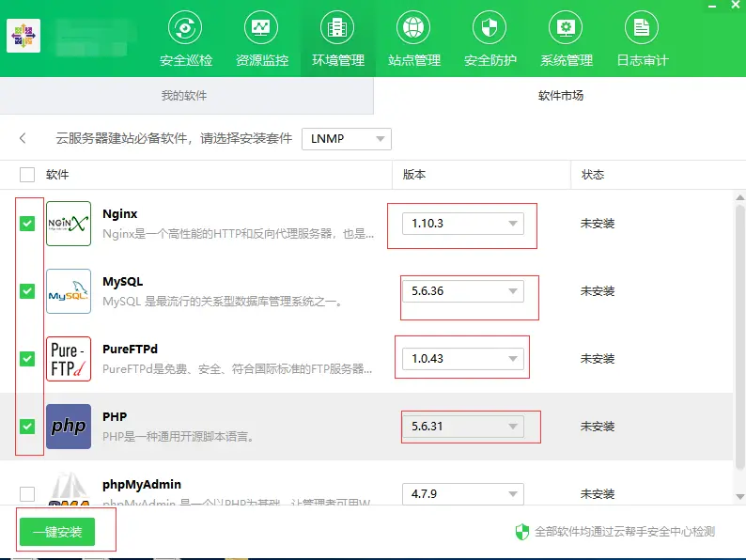
Task: Click the PureFTPd software name
Action: click(x=130, y=349)
